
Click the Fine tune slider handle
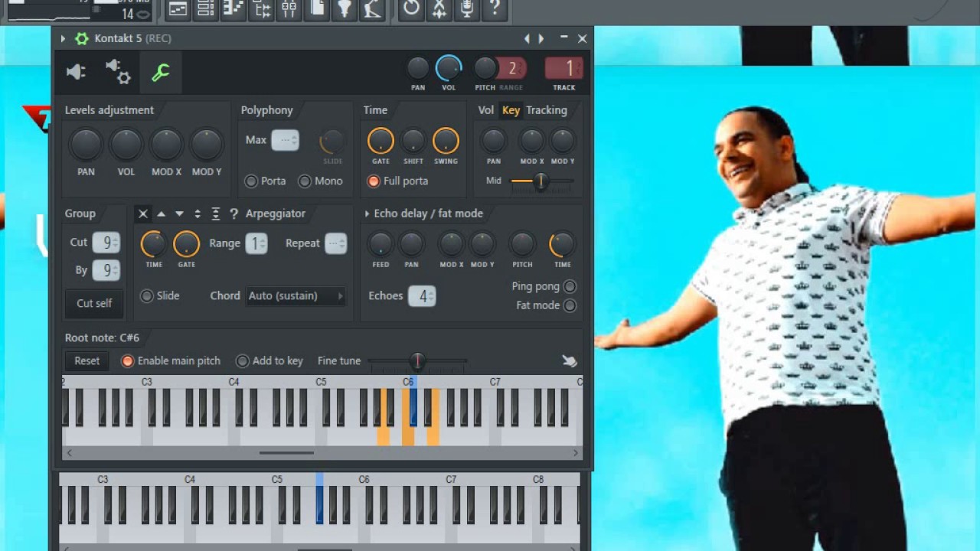[x=417, y=360]
